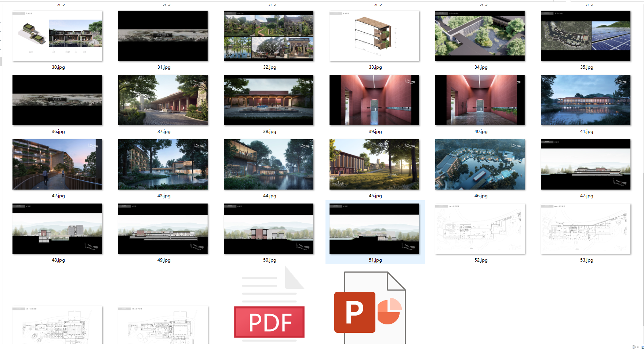Click the file name 40.jpg
This screenshot has width=644, height=349.
(x=481, y=132)
